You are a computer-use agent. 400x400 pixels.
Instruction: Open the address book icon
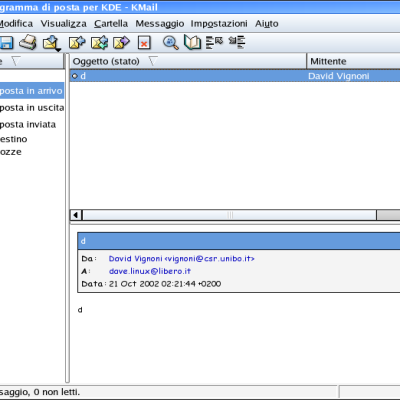coord(193,43)
